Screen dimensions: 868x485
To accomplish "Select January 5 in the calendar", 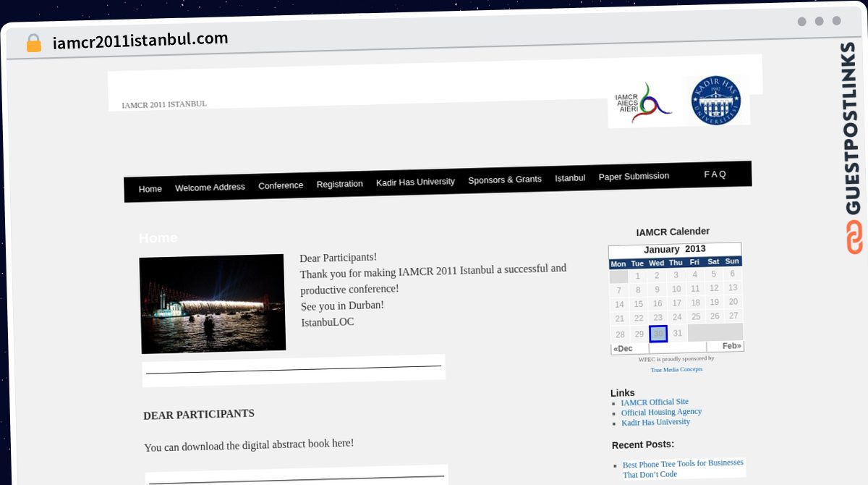I will coord(713,274).
